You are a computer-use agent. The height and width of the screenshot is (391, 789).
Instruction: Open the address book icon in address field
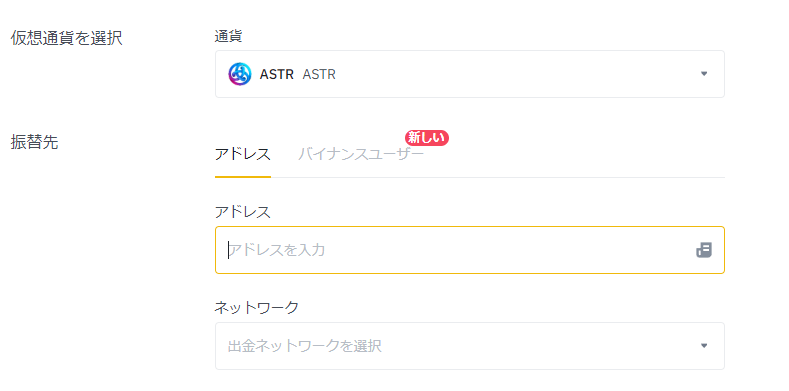(x=704, y=250)
